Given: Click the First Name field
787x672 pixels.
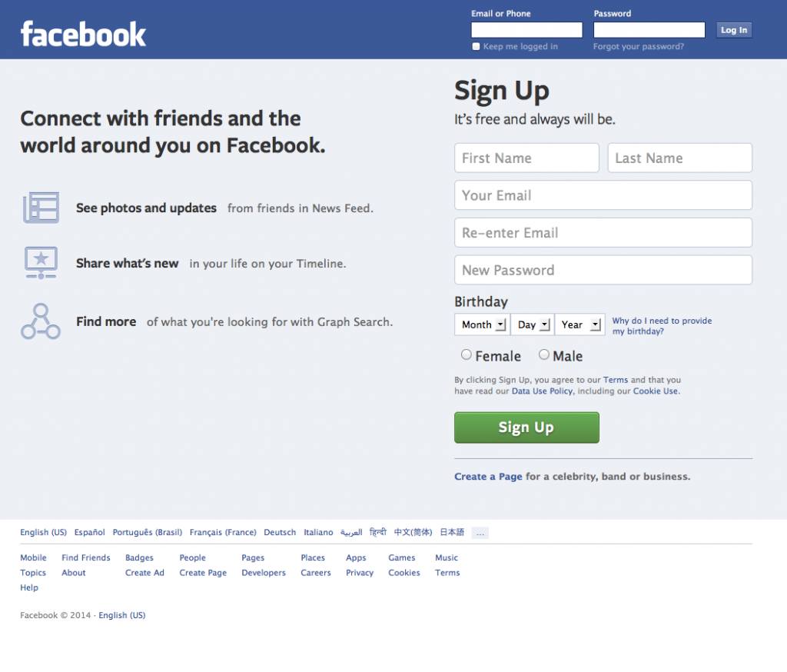Looking at the screenshot, I should click(526, 158).
